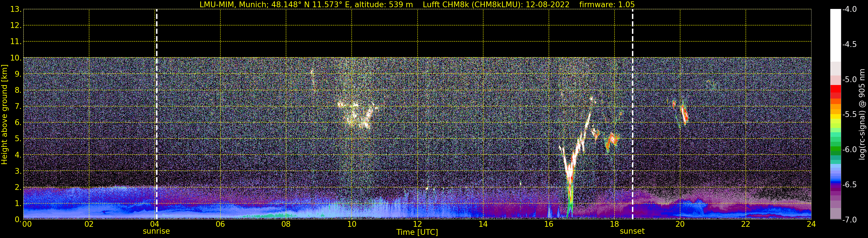Click the colorbar tick label '-5.0'

point(849,80)
